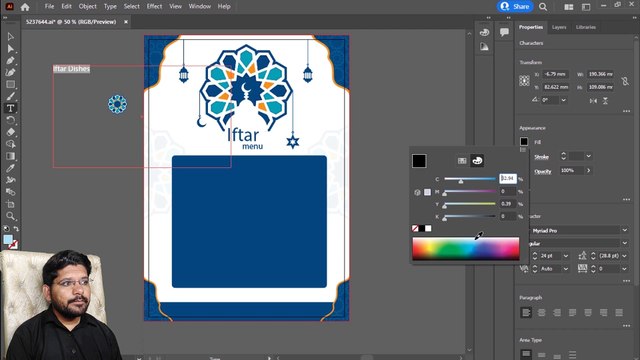Open more Transform options ellipsis

tap(627, 111)
